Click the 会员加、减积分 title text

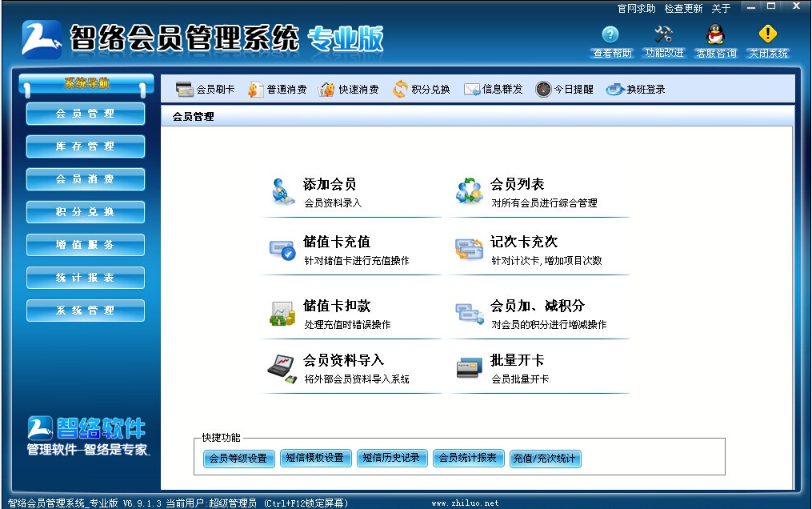pos(538,306)
